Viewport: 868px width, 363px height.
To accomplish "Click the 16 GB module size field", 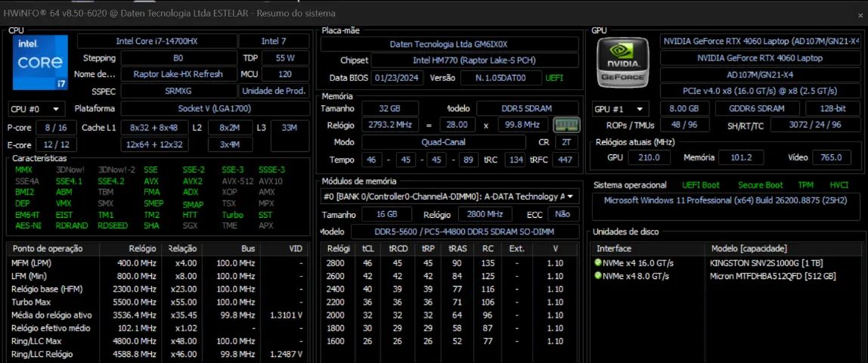I will coord(387,214).
